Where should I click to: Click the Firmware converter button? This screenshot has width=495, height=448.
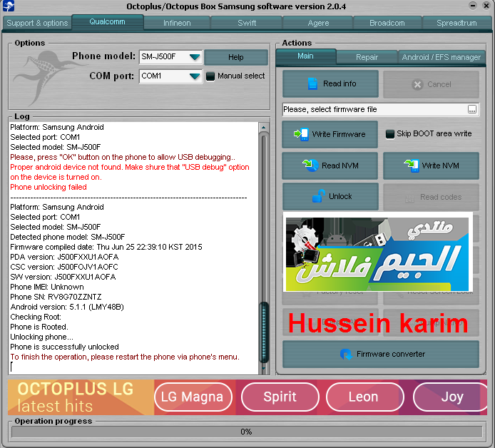pyautogui.click(x=381, y=355)
